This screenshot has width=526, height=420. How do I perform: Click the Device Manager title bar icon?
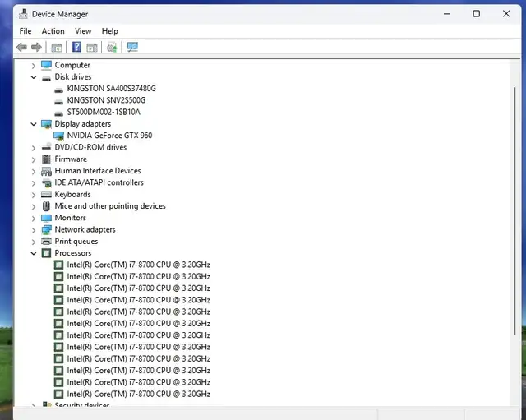point(23,14)
